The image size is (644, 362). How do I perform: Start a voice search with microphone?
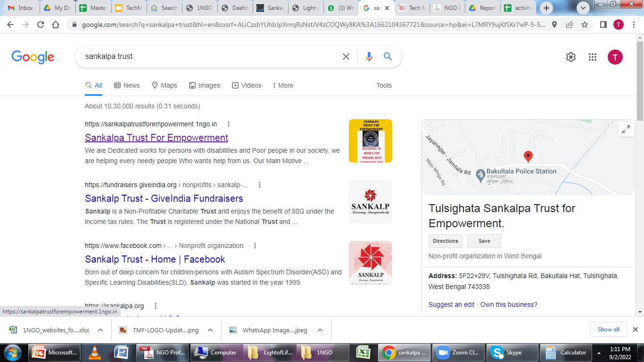369,57
